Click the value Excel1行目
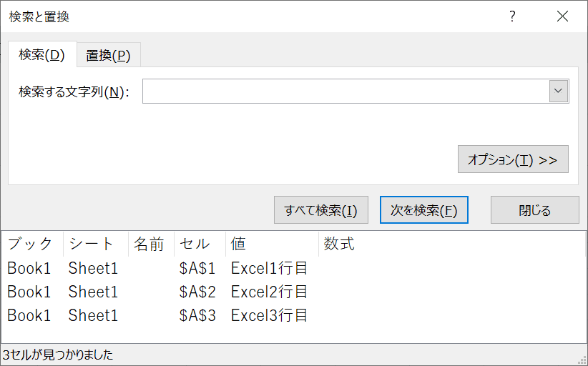 point(269,268)
